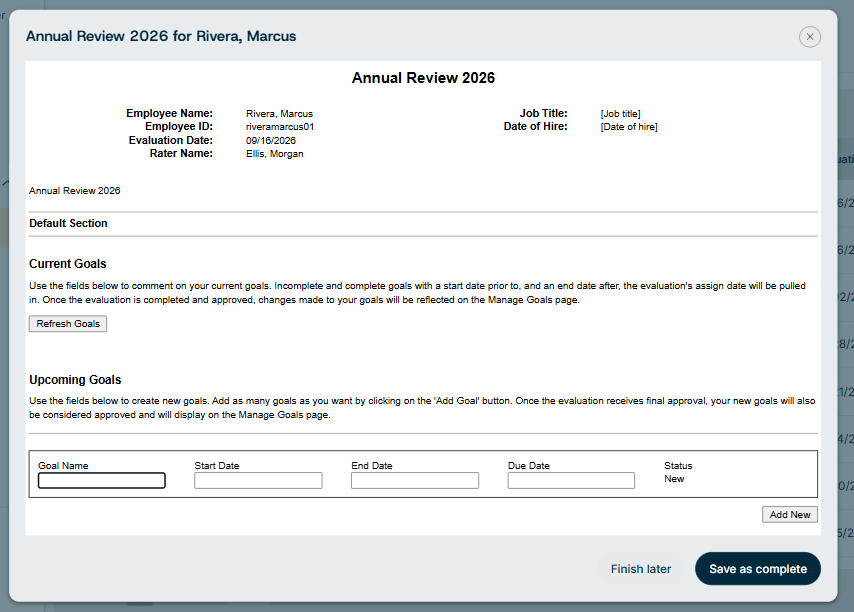Click the Default Section heading
This screenshot has height=612, width=854.
68,223
